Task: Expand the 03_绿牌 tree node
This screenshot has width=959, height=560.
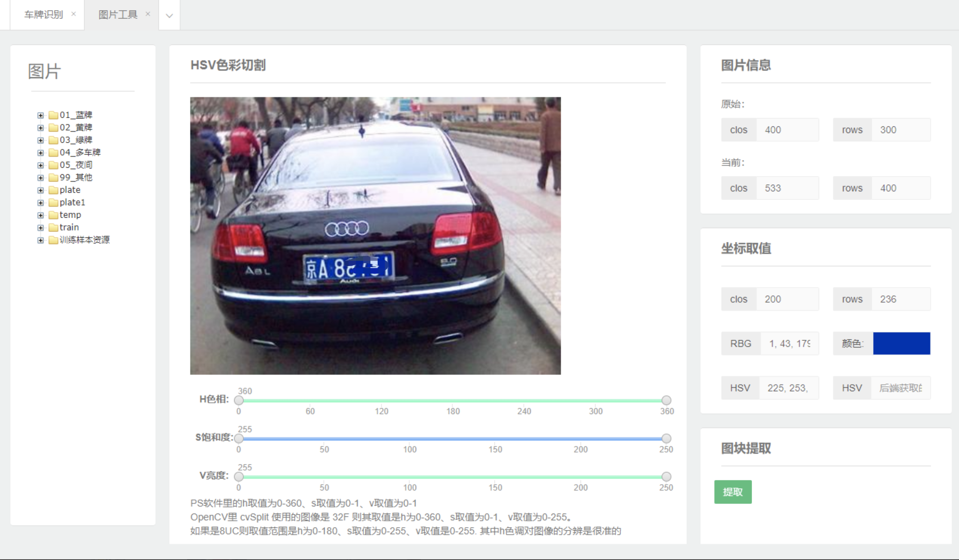Action: (x=40, y=140)
